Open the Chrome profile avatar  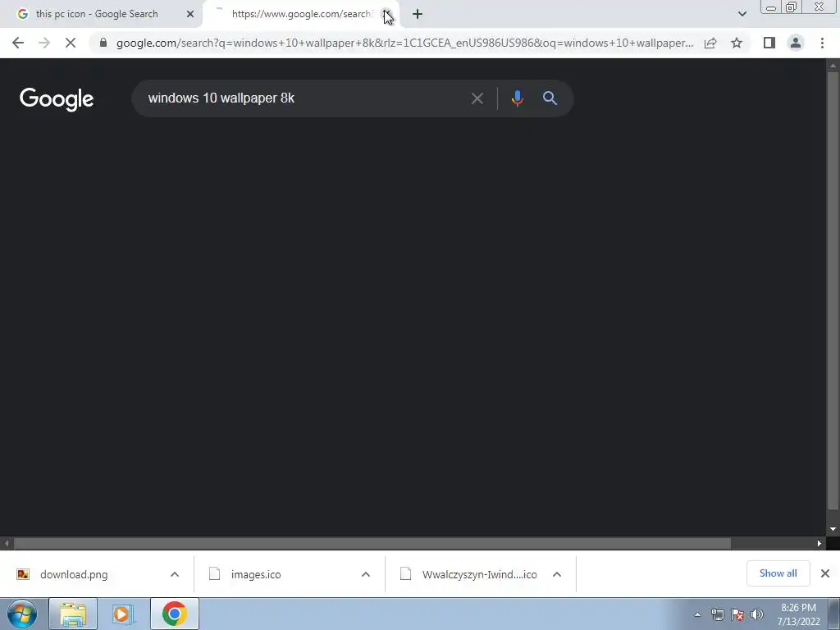(796, 43)
